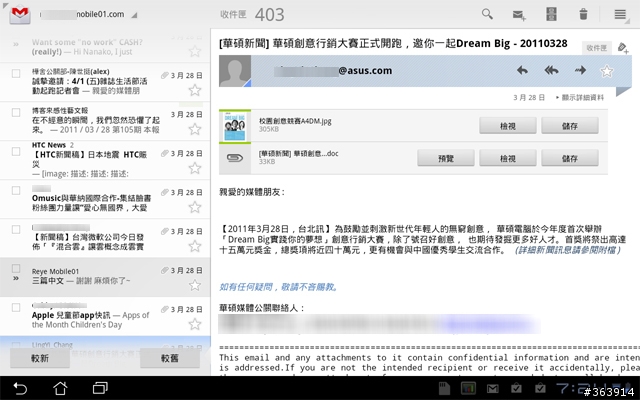
Task: Expand 顯示詳細資料 details
Action: point(580,98)
